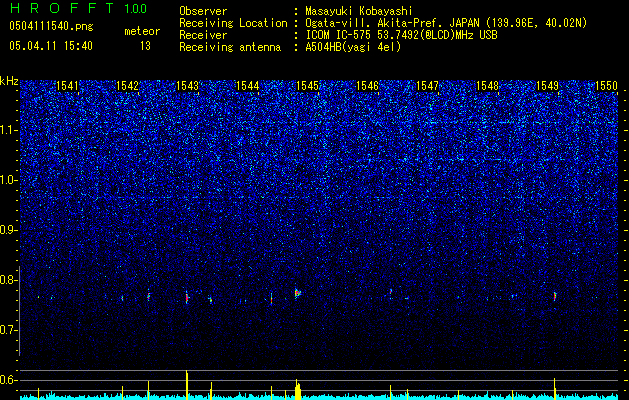Click the 0.9 frequency axis label
This screenshot has width=629, height=400.
[9, 230]
